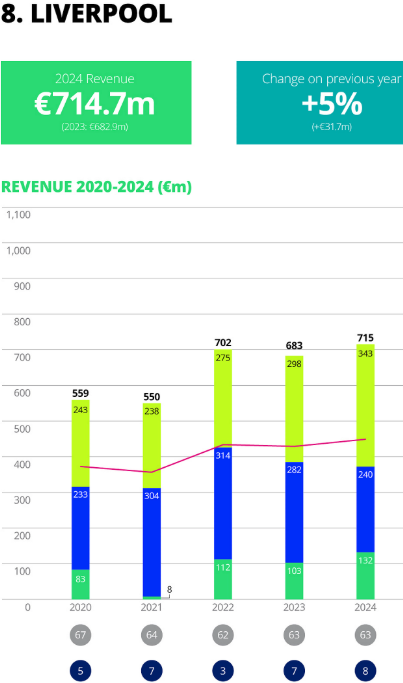Select the navy 5 circle
Viewport: 403px width, 683px height.
tap(81, 671)
